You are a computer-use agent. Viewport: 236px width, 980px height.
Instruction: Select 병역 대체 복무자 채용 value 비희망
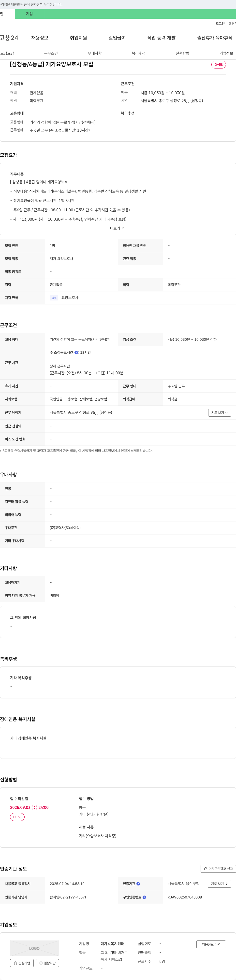tap(55, 595)
